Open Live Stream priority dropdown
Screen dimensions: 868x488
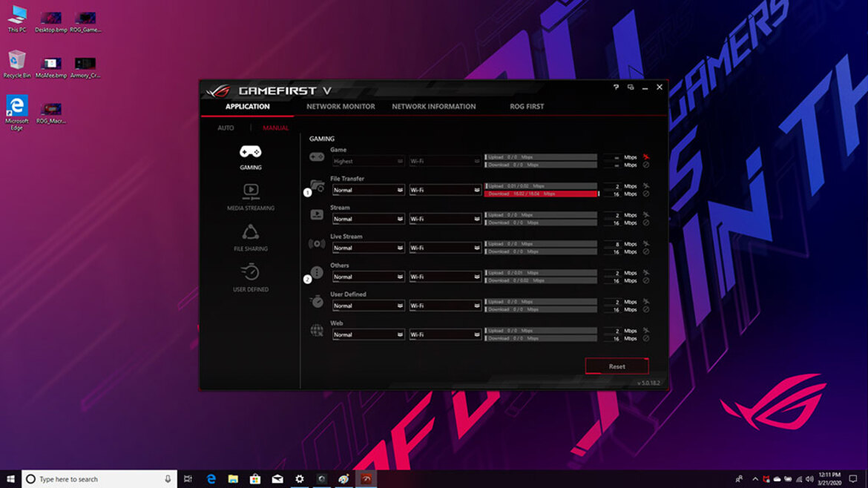[x=368, y=248]
